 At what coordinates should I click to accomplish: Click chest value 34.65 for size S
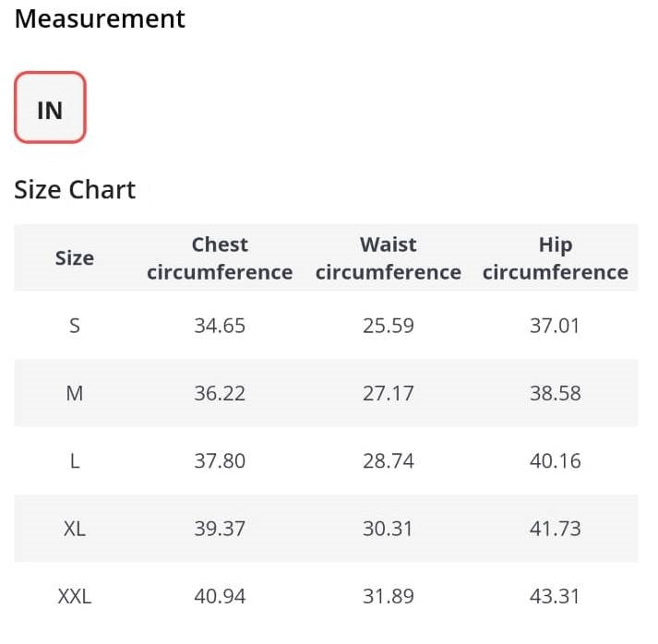[220, 326]
